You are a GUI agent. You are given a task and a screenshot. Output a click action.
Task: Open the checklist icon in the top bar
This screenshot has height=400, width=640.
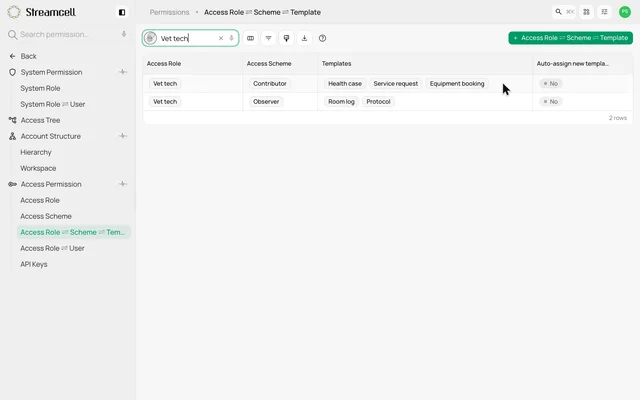pyautogui.click(x=604, y=12)
